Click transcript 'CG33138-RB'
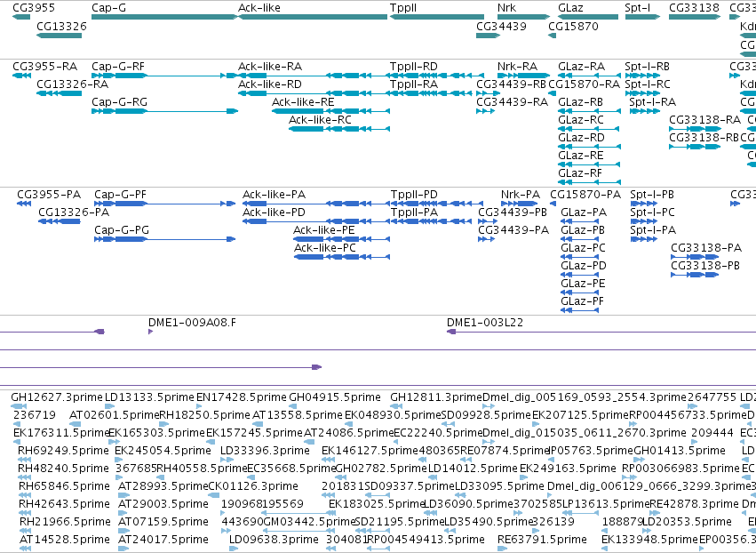The height and width of the screenshot is (553, 756). 704,138
